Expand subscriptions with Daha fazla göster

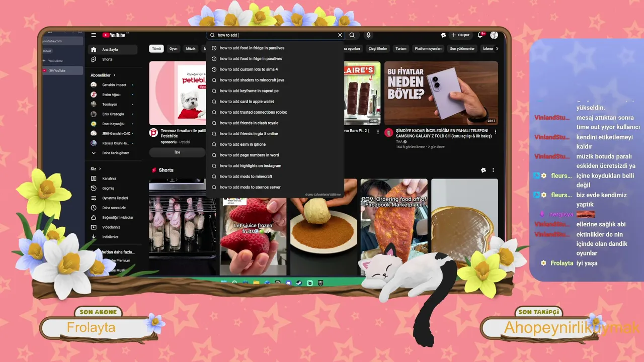(x=112, y=153)
